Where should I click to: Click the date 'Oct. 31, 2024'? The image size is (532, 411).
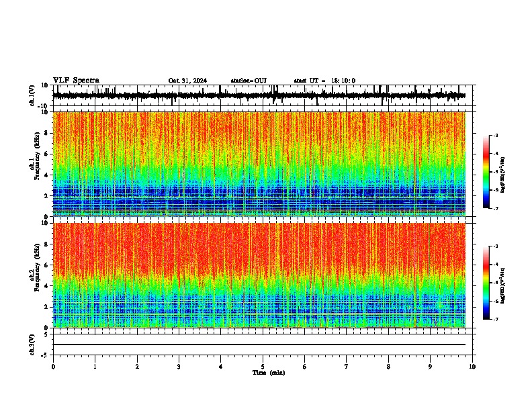point(187,81)
